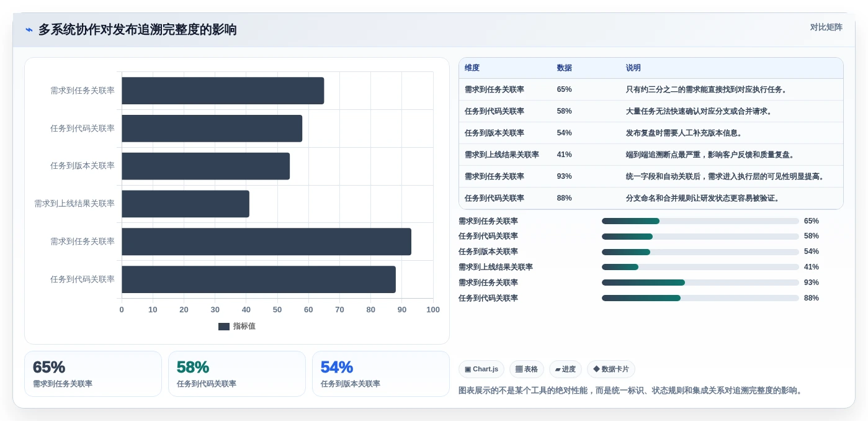Viewport: 868px width, 421px height.
Task: Click the title 多系统协作对发布追溯完整度的影响
Action: click(x=138, y=30)
